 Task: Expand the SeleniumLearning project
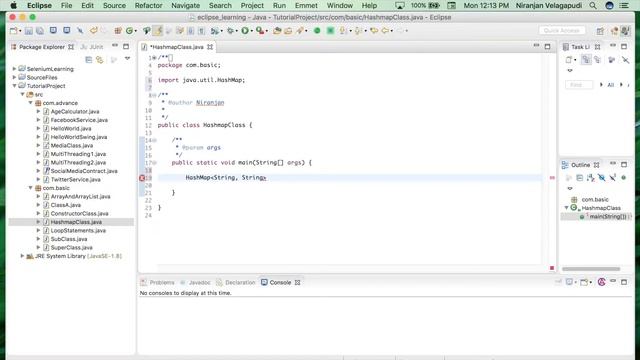pos(14,69)
